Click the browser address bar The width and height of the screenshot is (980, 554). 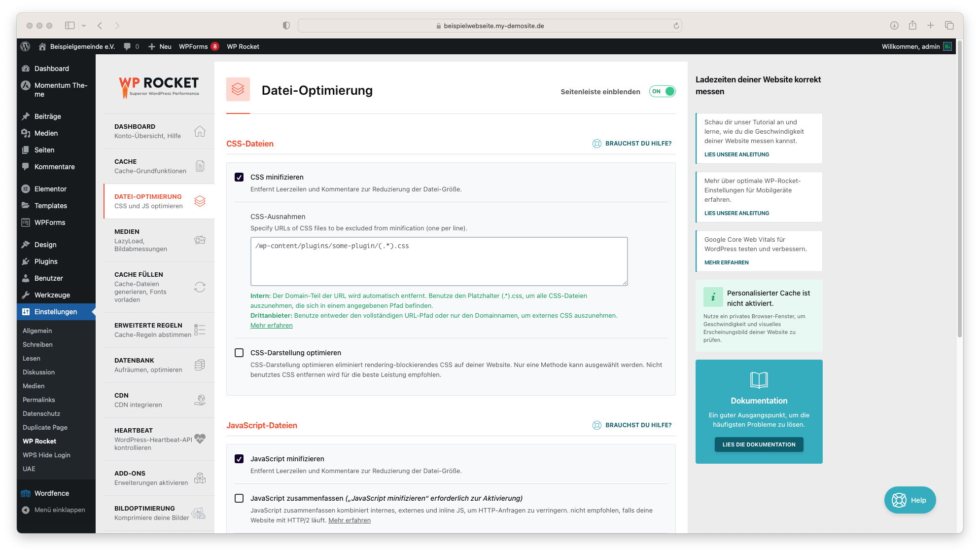pos(490,26)
